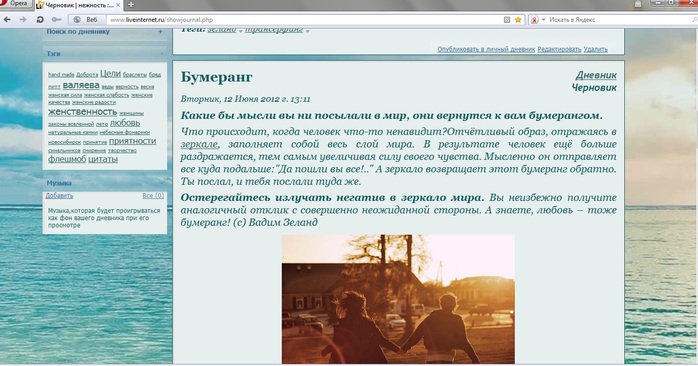Open the 'весна' tag
Image resolution: width=698 pixels, height=366 pixels.
point(147,87)
